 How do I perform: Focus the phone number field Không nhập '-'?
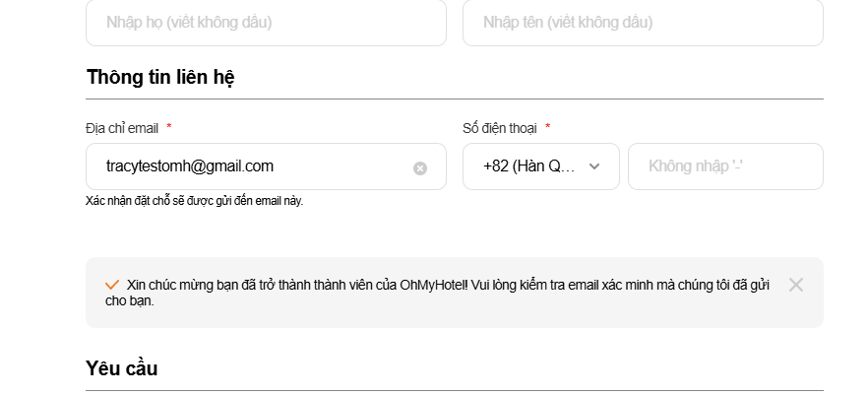(x=725, y=166)
